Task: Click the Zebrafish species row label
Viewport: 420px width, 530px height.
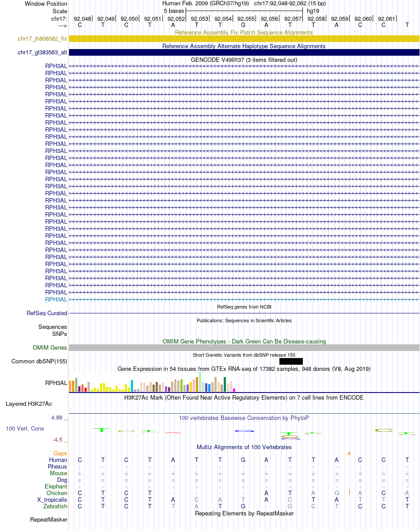Action: (x=55, y=506)
